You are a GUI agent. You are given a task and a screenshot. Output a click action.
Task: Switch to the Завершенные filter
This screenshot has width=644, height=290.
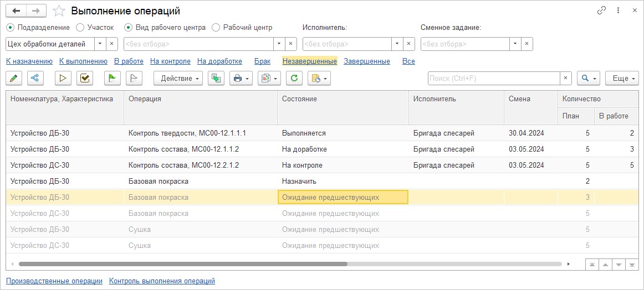tap(366, 61)
